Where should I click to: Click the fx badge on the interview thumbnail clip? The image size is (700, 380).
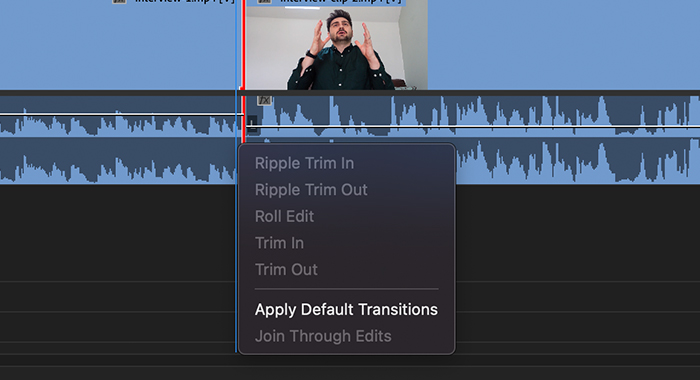point(264,1)
